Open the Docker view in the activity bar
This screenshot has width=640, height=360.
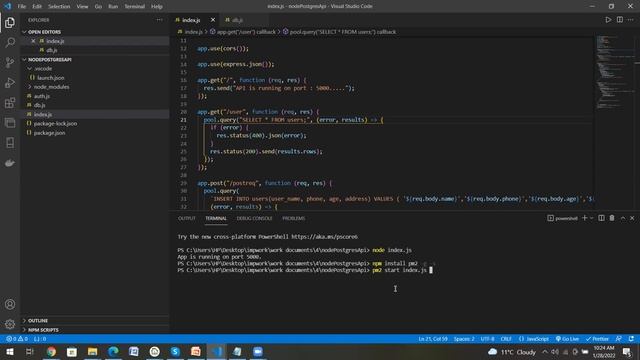pyautogui.click(x=10, y=163)
